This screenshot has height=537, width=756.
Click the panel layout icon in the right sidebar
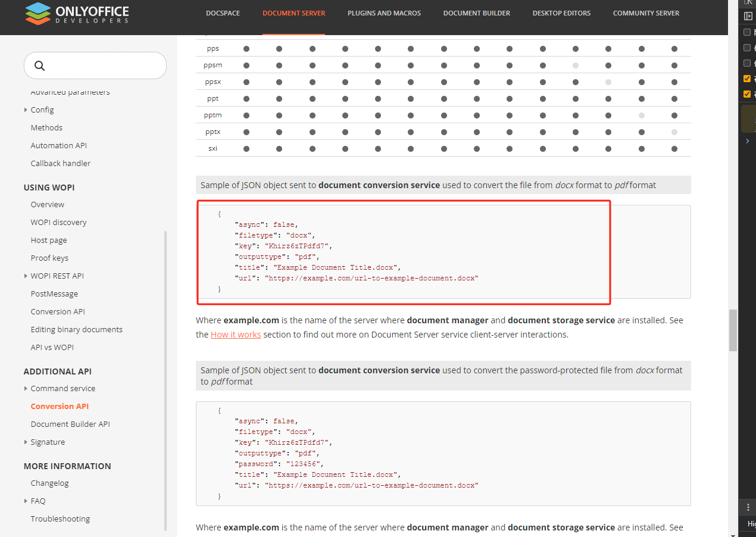(748, 16)
